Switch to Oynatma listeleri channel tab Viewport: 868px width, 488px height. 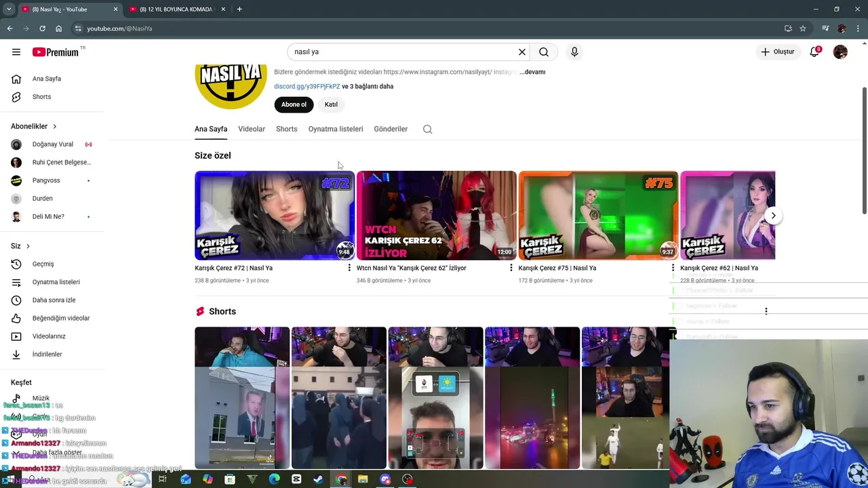336,129
